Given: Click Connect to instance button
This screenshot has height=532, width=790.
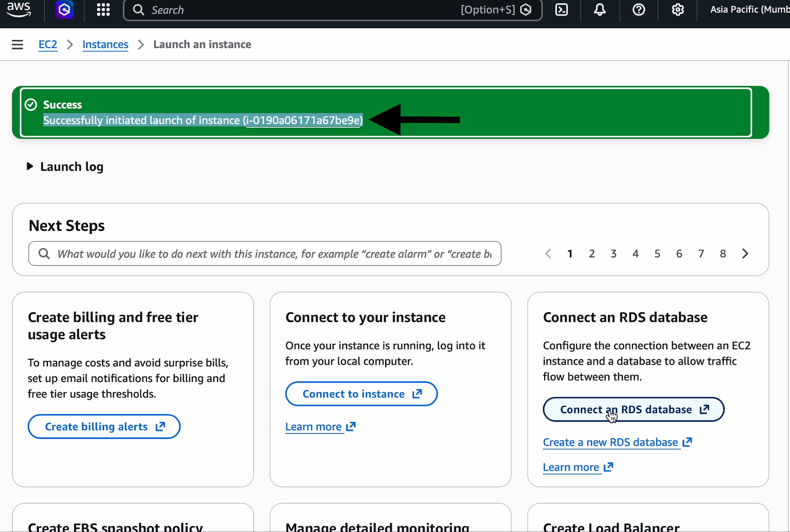Looking at the screenshot, I should point(361,394).
